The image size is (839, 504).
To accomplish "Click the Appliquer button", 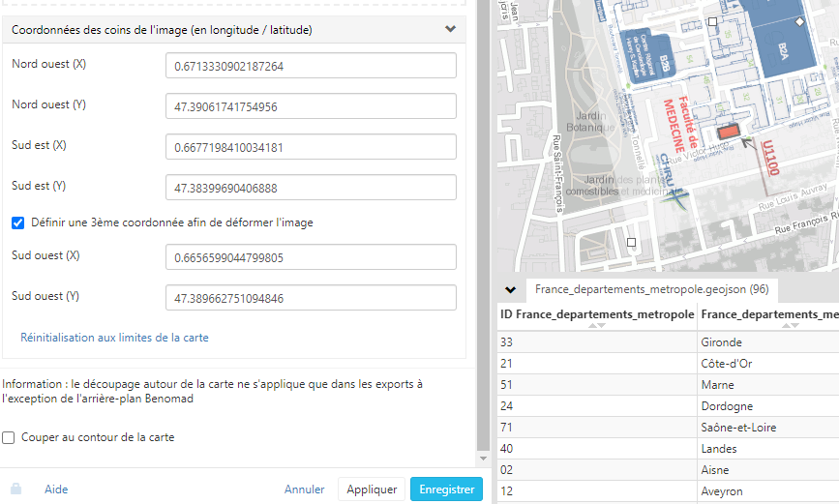I will tap(372, 489).
